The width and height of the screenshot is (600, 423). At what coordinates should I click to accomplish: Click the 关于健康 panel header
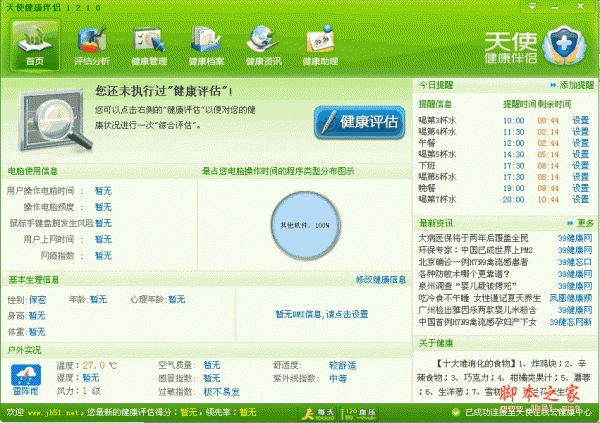[436, 343]
